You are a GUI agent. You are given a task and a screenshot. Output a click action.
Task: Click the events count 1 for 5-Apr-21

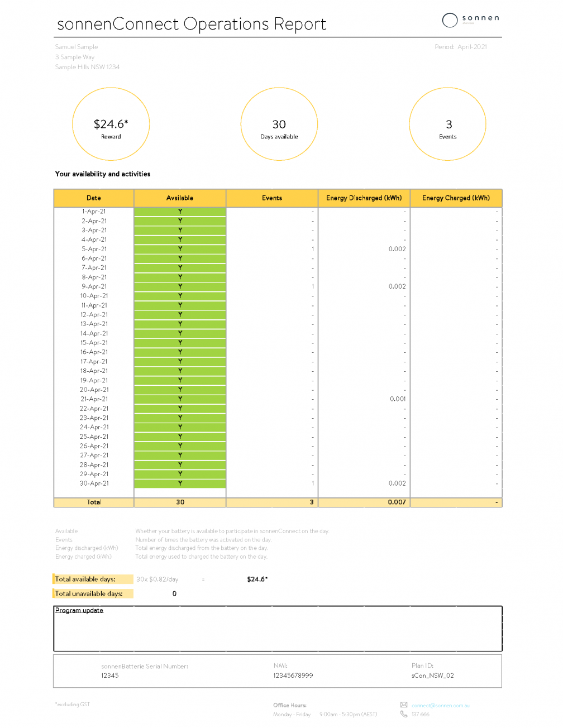[313, 249]
